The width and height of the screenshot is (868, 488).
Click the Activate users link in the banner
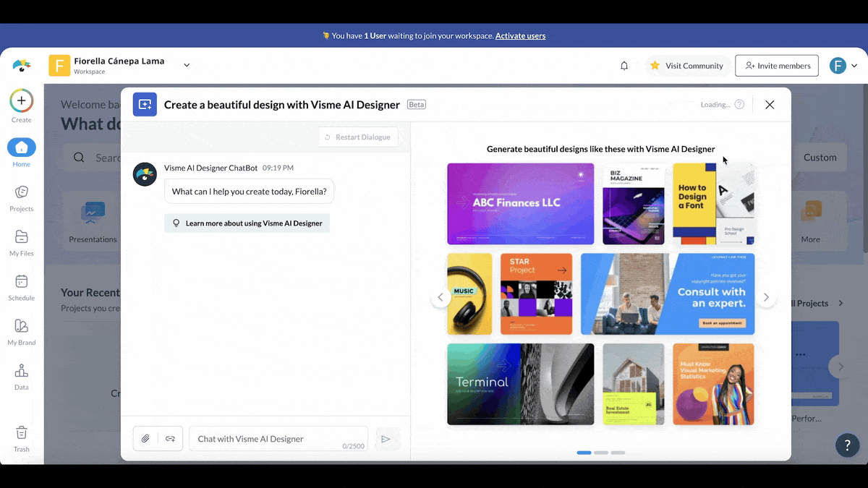pos(520,35)
